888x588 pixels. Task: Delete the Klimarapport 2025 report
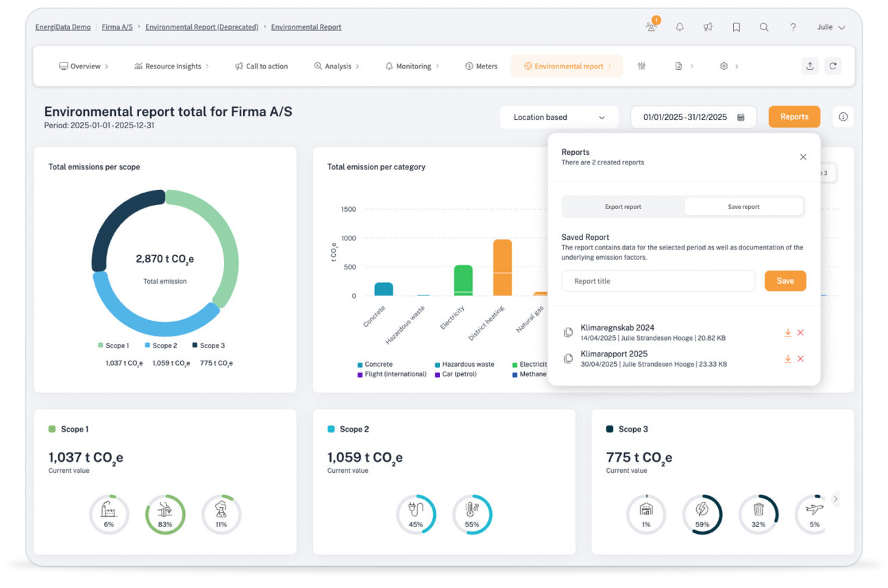point(800,359)
